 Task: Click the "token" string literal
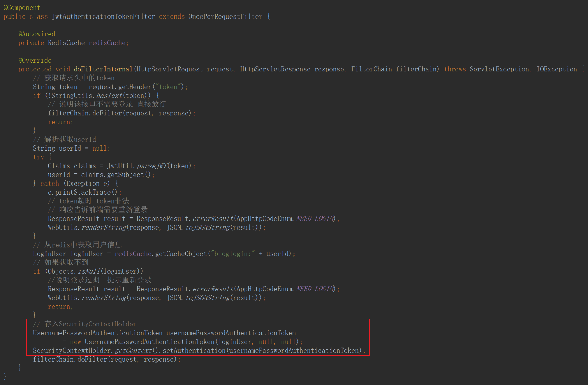(x=168, y=87)
